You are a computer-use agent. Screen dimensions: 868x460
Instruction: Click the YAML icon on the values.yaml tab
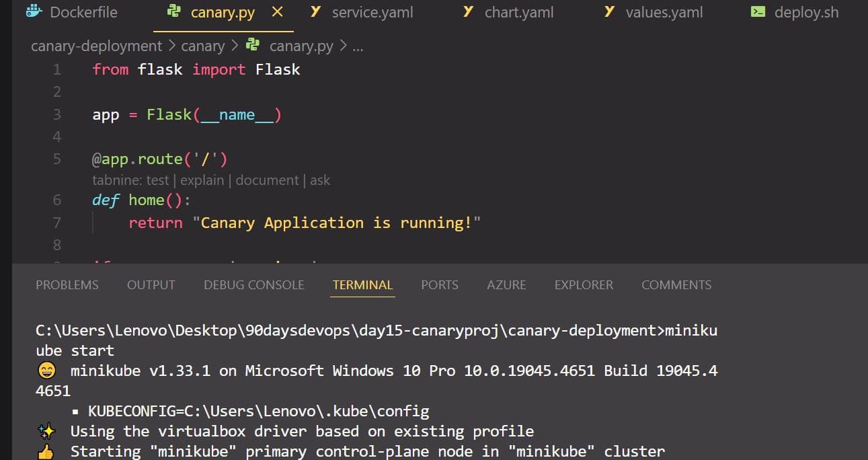click(609, 12)
